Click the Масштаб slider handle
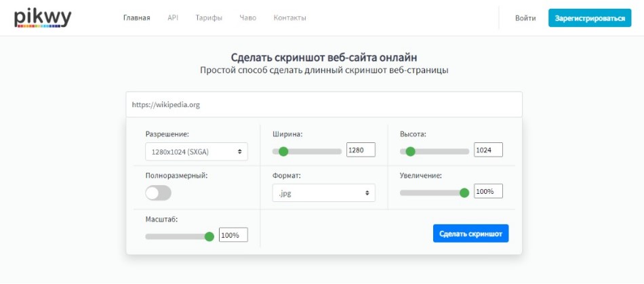Image resolution: width=644 pixels, height=284 pixels. (209, 237)
